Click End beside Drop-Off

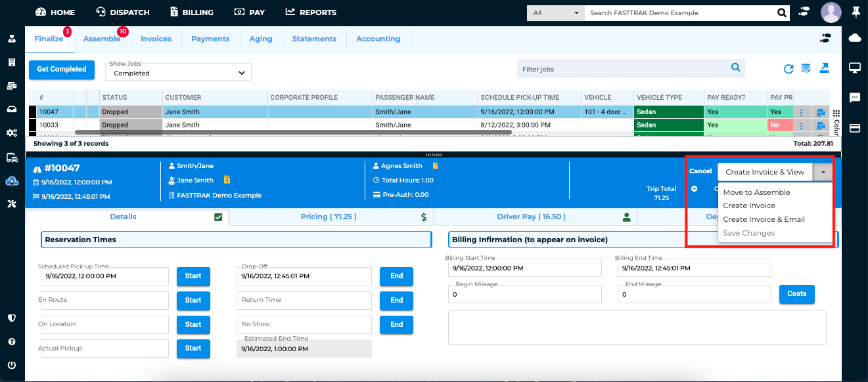(397, 276)
